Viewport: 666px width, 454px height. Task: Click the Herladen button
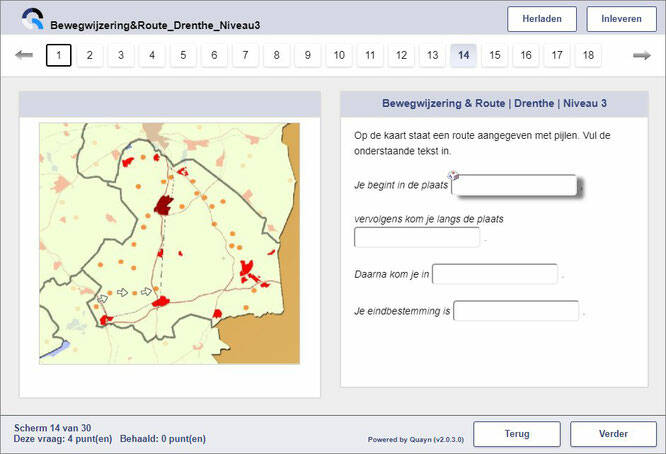point(542,19)
